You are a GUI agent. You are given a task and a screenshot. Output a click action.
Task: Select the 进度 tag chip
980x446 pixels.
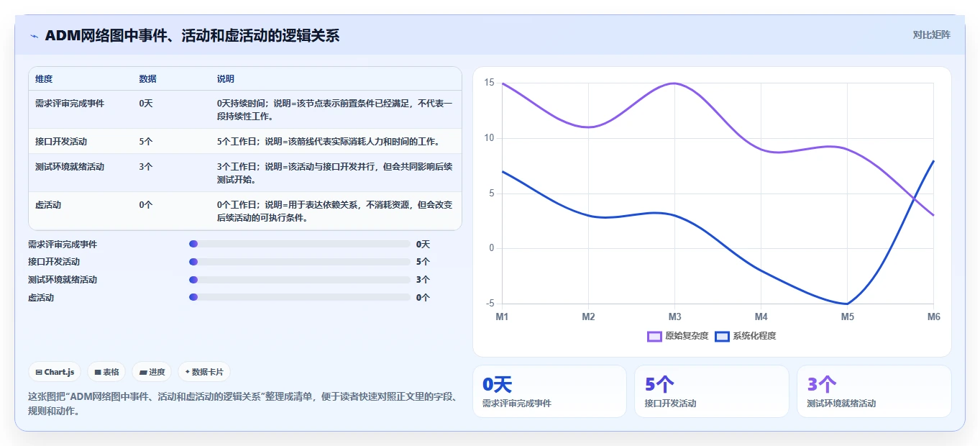152,372
